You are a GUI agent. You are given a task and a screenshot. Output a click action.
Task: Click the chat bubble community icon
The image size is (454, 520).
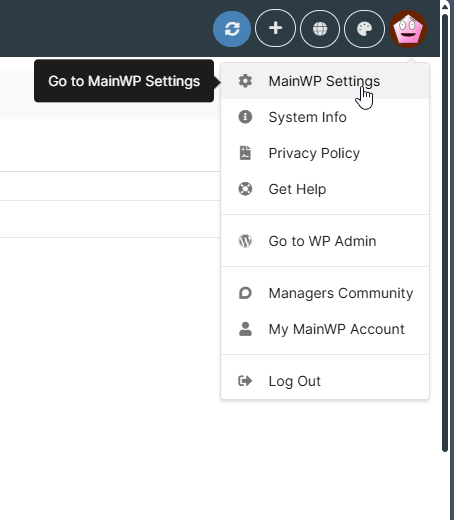point(245,293)
